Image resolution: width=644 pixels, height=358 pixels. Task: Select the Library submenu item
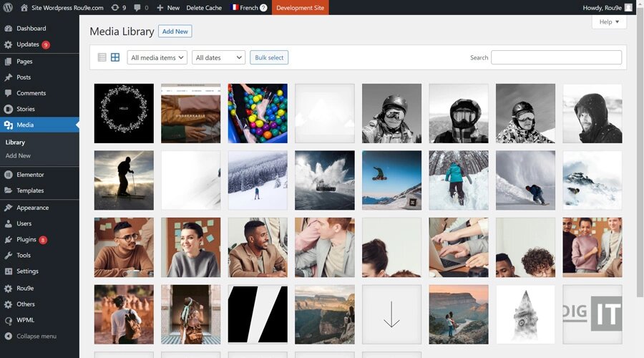(15, 142)
